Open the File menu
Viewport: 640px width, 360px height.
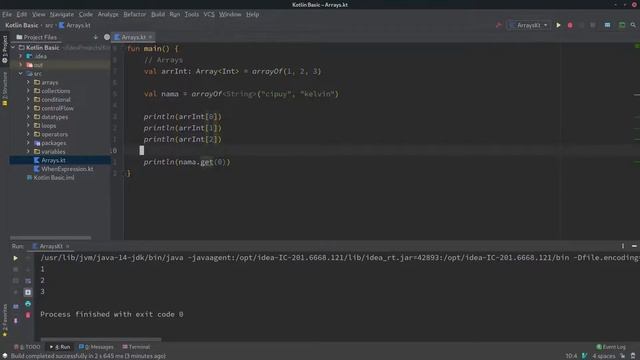pyautogui.click(x=7, y=14)
